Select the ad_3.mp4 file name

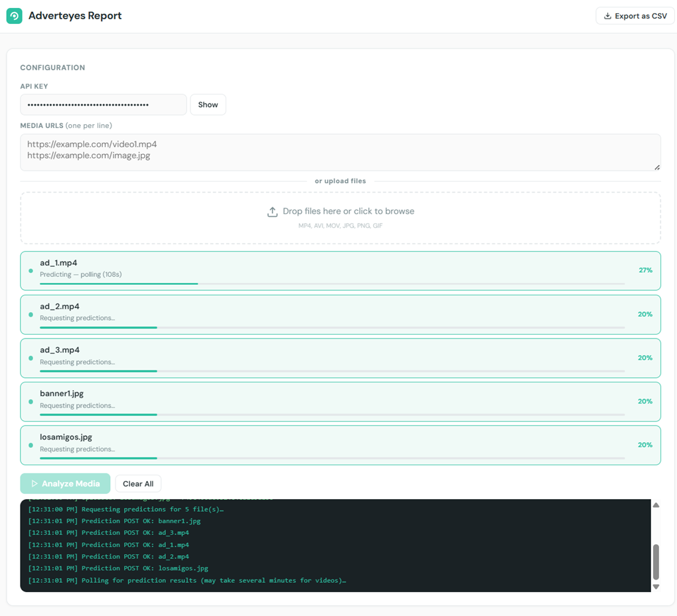click(60, 350)
